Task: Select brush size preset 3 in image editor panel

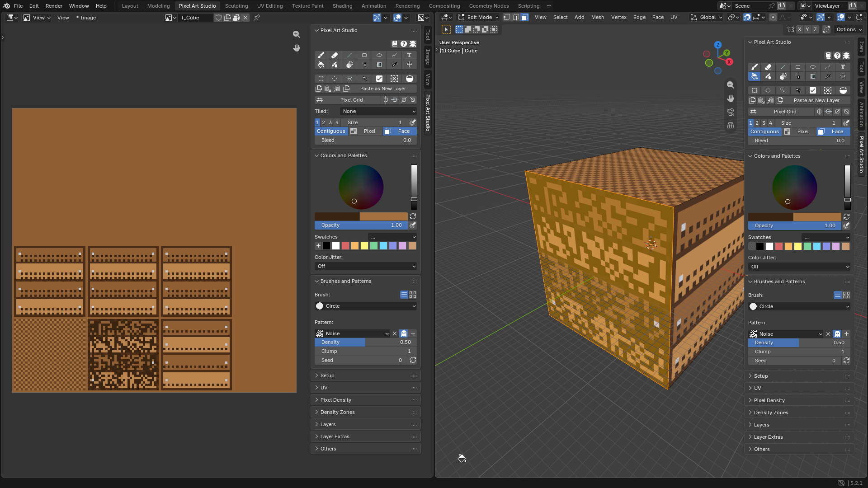Action: 330,122
